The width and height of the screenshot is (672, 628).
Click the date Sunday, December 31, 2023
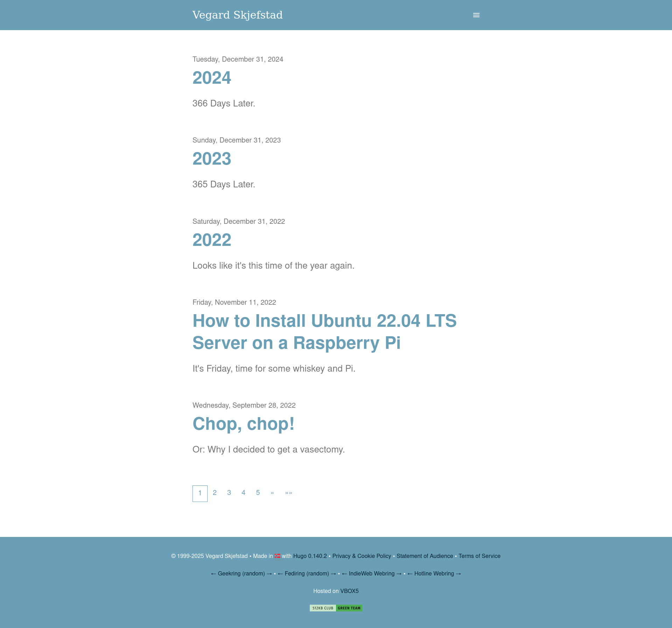237,140
